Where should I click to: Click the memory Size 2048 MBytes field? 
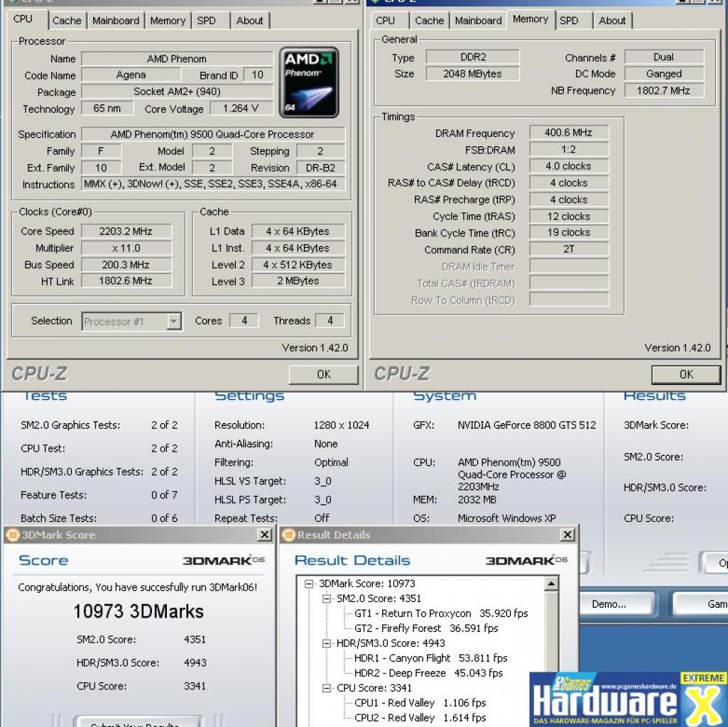point(472,74)
